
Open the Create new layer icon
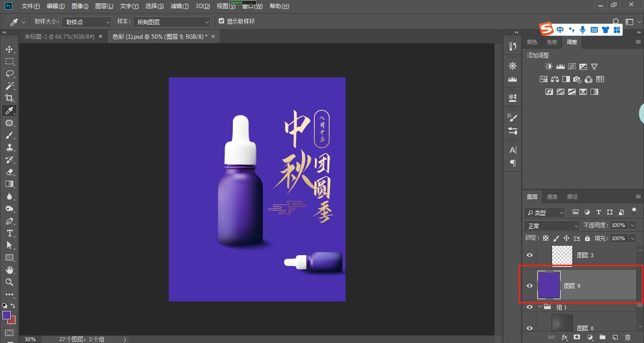tap(615, 337)
